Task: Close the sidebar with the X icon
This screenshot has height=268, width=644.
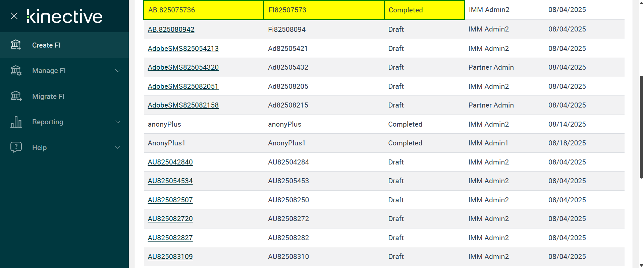Action: coord(14,16)
